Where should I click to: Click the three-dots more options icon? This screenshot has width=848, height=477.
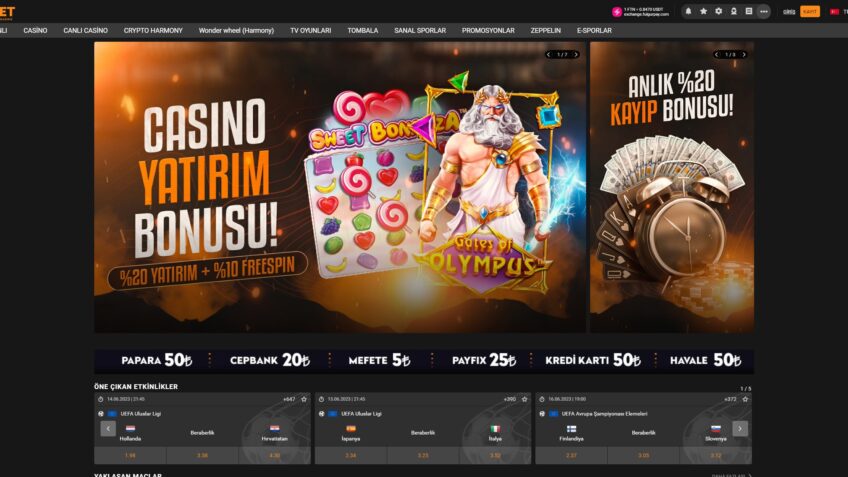point(764,11)
